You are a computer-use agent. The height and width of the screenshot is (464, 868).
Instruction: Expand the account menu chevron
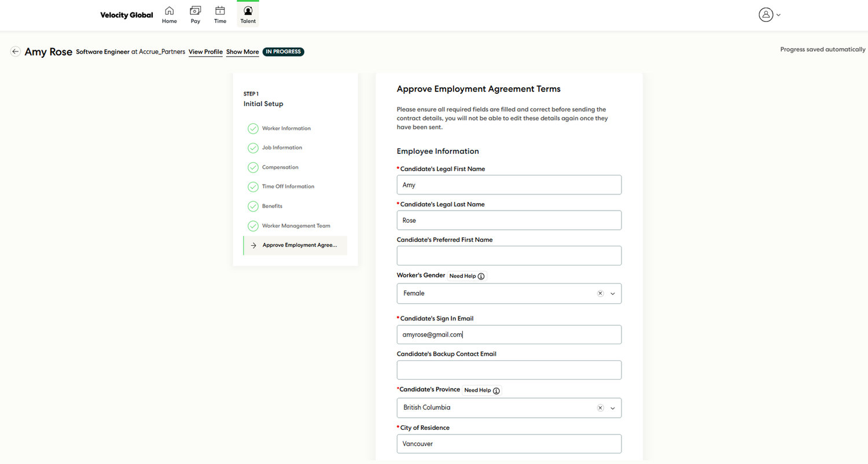tap(778, 14)
